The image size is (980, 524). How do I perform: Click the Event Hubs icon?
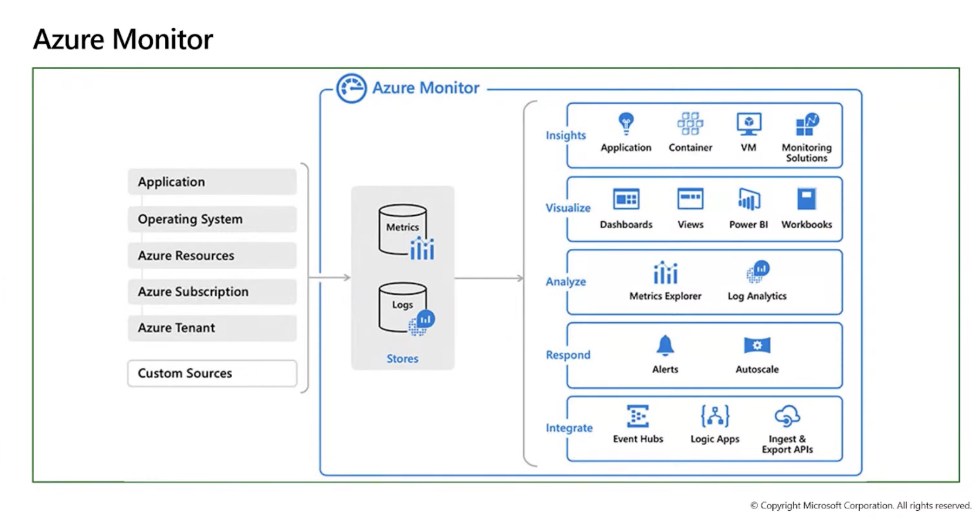pyautogui.click(x=637, y=416)
